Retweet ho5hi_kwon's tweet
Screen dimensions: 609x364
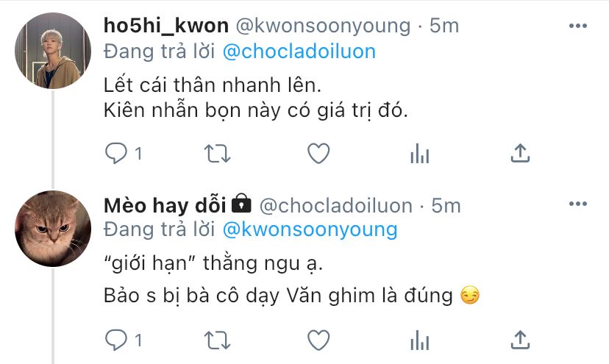[217, 154]
